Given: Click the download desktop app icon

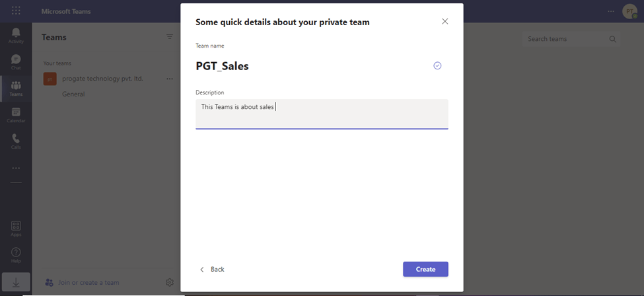Looking at the screenshot, I should click(x=16, y=282).
